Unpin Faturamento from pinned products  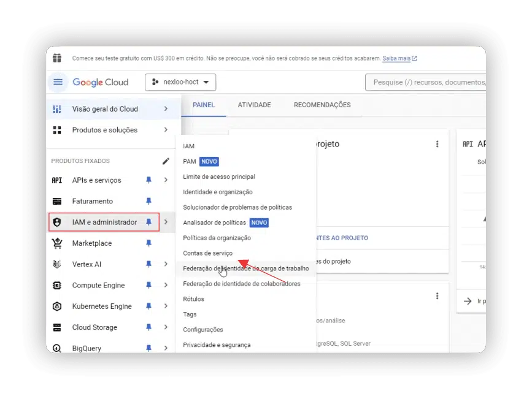pos(148,201)
